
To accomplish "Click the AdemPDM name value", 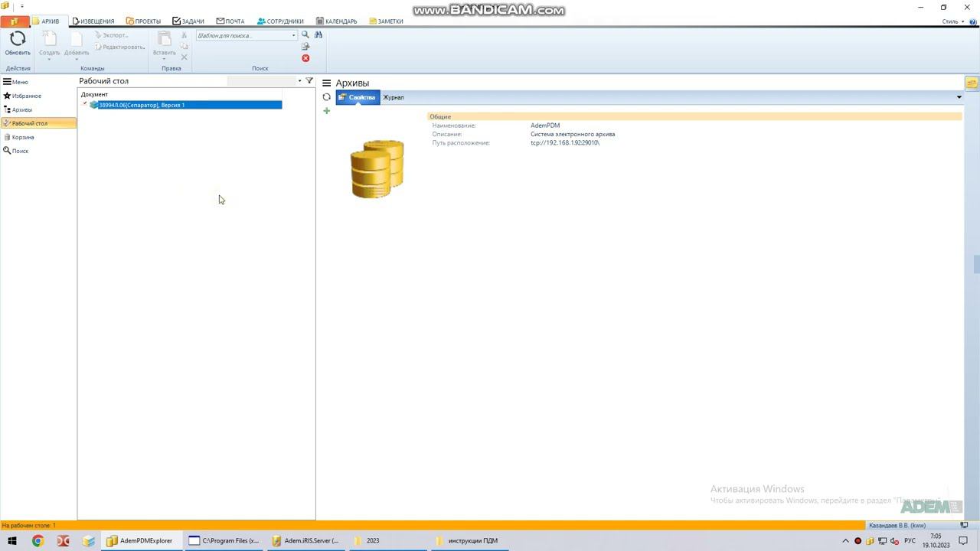I will click(545, 126).
